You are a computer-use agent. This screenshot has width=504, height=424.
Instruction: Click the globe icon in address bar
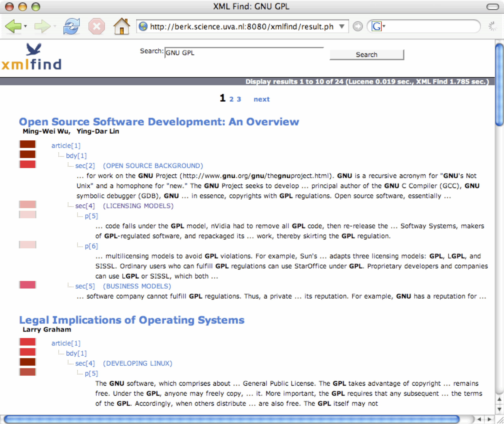pos(143,26)
